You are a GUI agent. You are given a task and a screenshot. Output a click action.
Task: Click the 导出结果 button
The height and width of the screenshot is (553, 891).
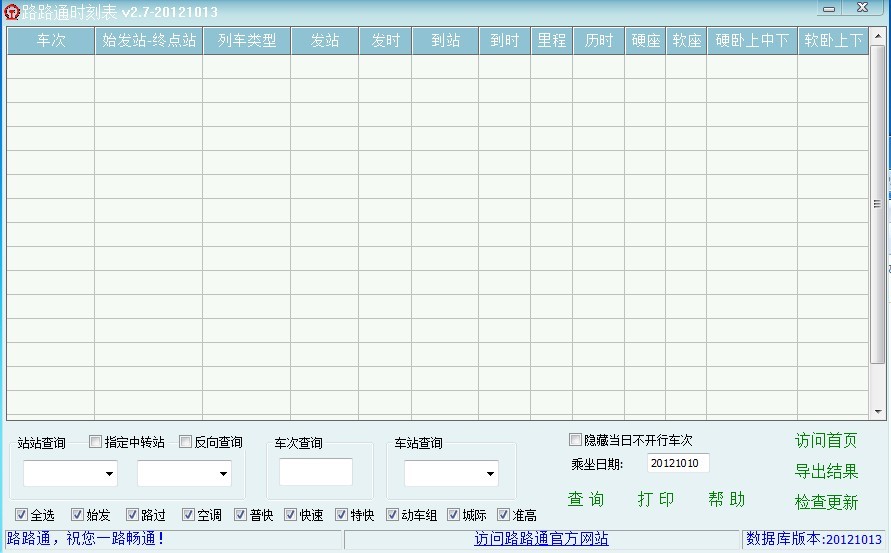point(826,471)
